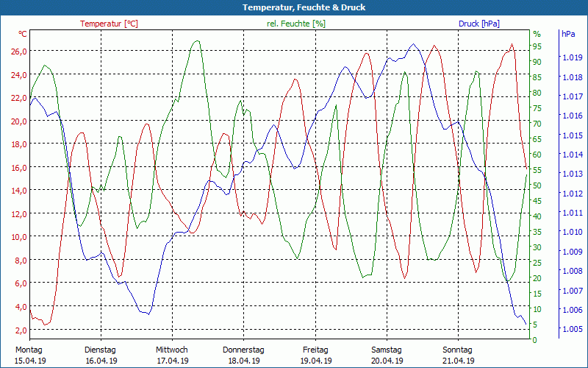Viewport: 588px width, 368px height.
Task: Click the 26,0 tick on temperature axis
Action: tap(19, 51)
